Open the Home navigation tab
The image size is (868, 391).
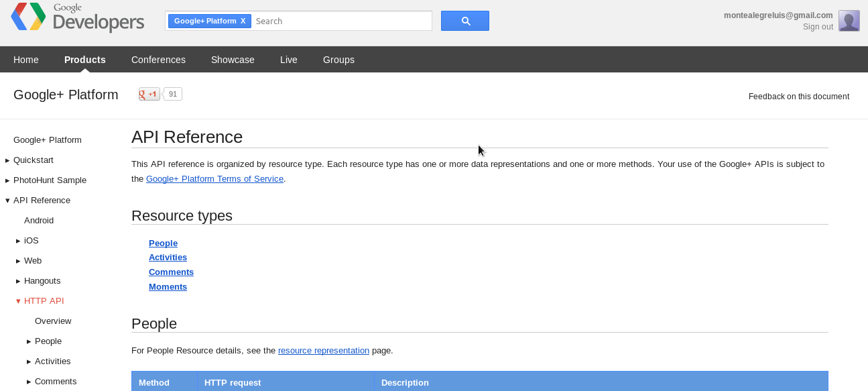pos(26,60)
